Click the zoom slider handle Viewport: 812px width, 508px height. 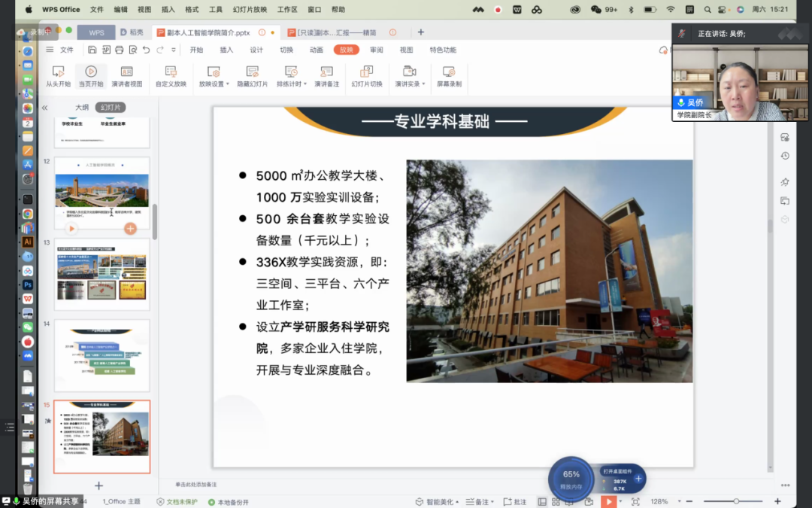click(x=736, y=502)
